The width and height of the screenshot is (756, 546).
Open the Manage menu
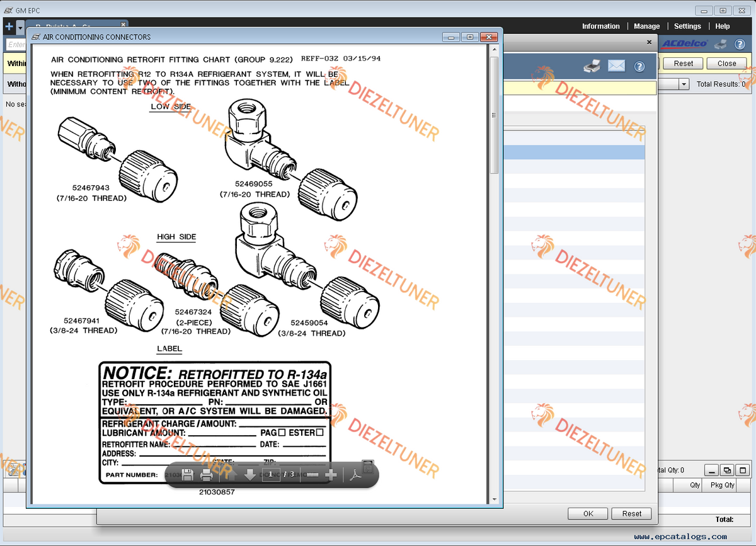pyautogui.click(x=646, y=26)
